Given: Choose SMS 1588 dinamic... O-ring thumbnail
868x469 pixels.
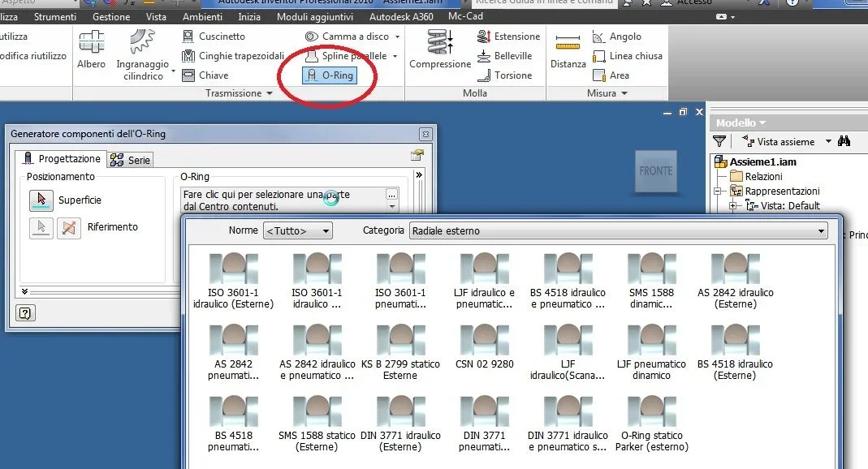Looking at the screenshot, I should pyautogui.click(x=651, y=281).
